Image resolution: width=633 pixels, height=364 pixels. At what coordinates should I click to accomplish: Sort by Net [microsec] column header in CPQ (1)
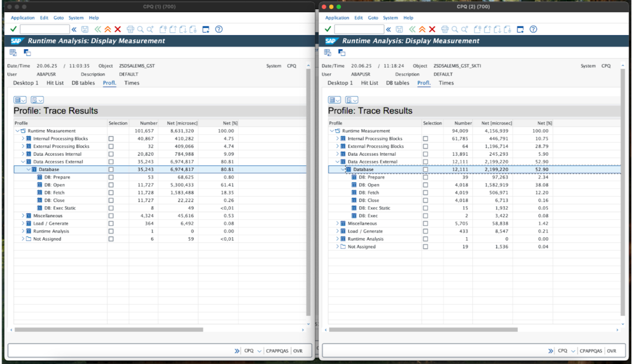pos(182,123)
